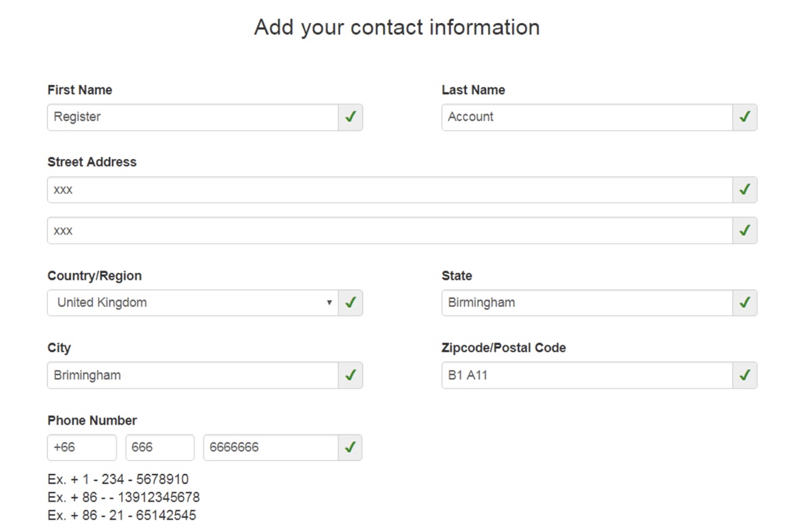Click the Country/Region validation checkmark
811x532 pixels.
pyautogui.click(x=350, y=303)
